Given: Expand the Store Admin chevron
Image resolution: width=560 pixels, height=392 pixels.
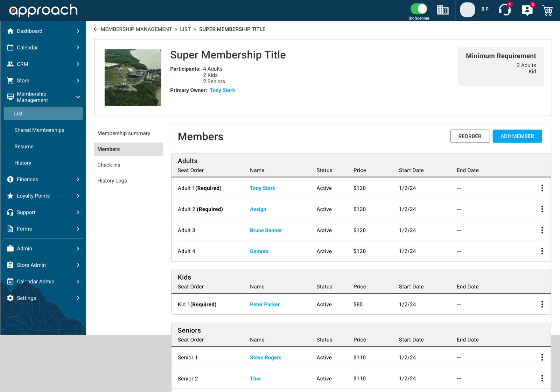Looking at the screenshot, I should pos(78,265).
